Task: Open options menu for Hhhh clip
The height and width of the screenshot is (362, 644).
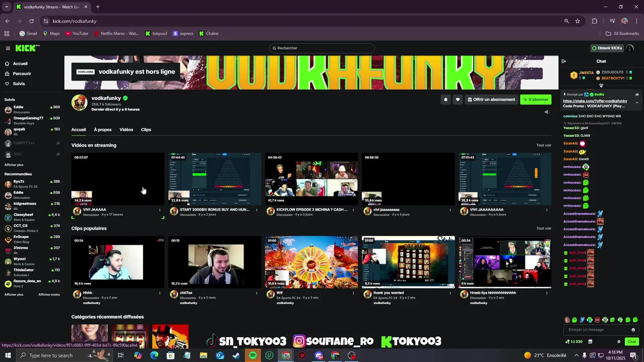Action: [x=160, y=293]
